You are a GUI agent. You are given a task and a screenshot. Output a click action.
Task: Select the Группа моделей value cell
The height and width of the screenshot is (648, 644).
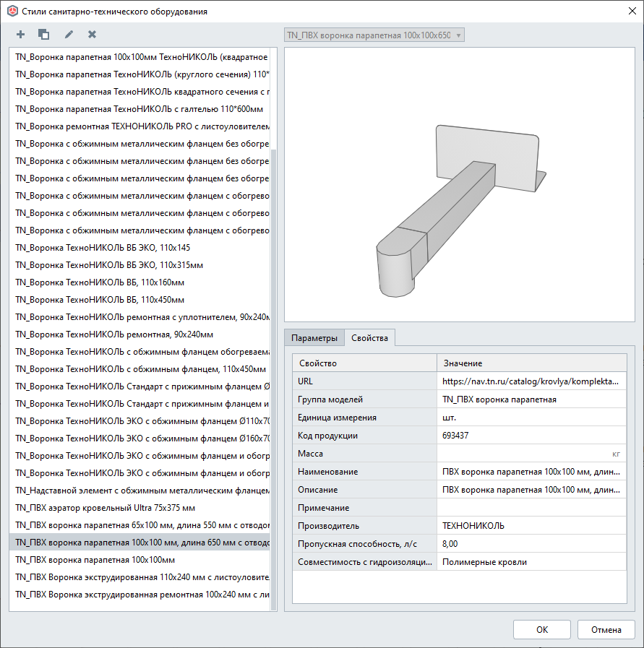coord(531,399)
